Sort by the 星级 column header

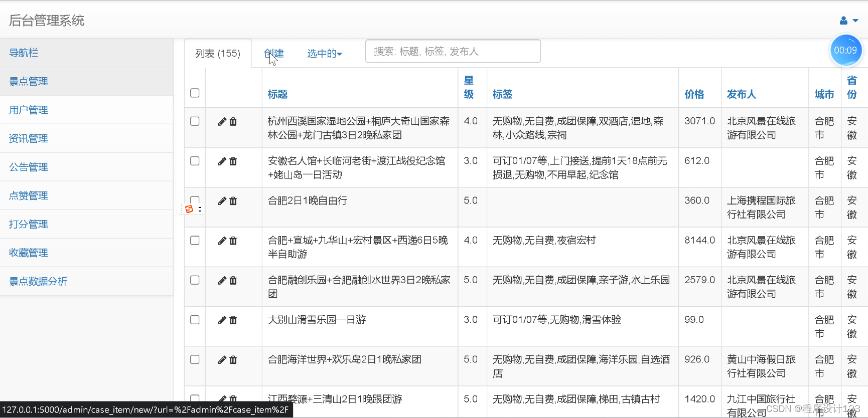coord(469,87)
